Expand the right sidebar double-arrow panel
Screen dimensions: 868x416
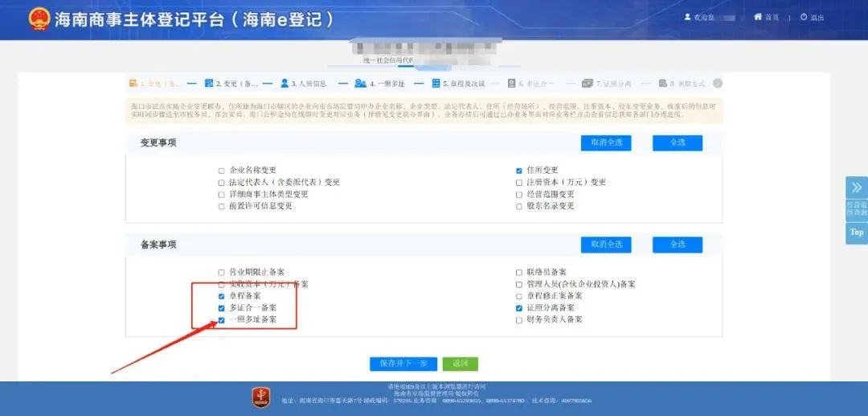pyautogui.click(x=856, y=188)
